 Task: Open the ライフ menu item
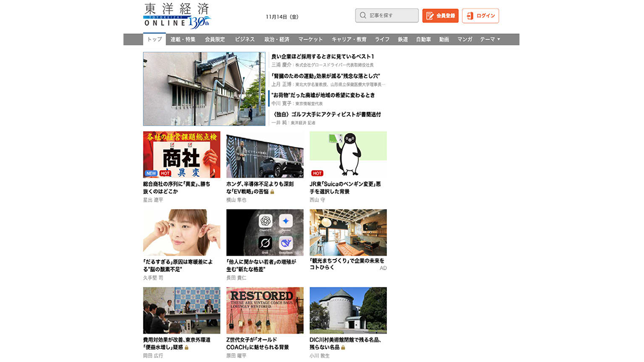click(x=382, y=40)
